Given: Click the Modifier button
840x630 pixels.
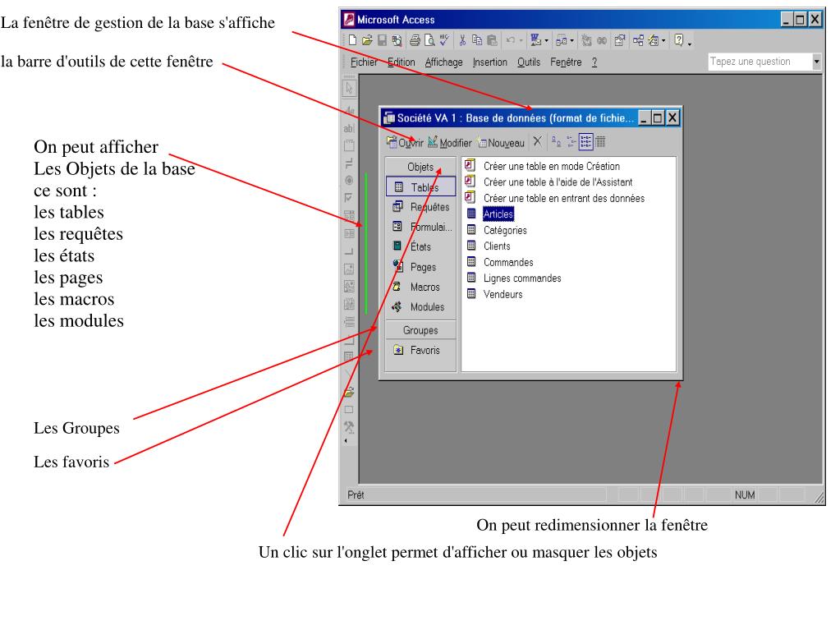Looking at the screenshot, I should point(450,142).
